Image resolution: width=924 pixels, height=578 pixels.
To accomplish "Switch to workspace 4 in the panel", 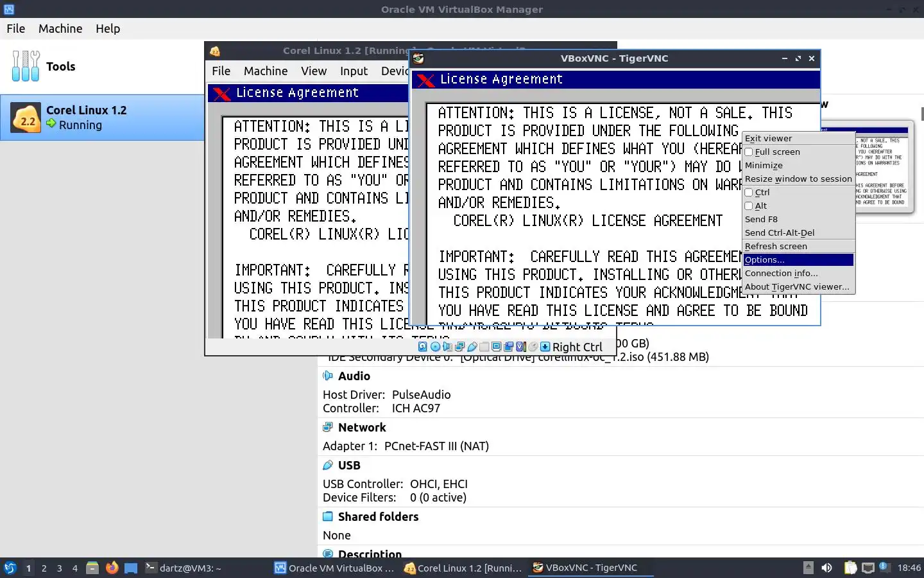I will pos(74,568).
